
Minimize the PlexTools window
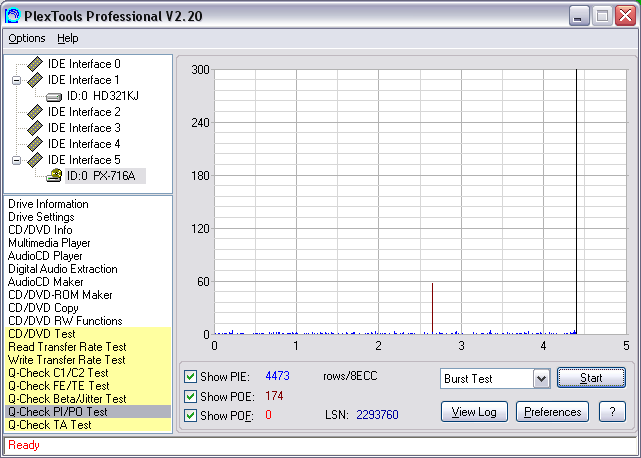578,16
